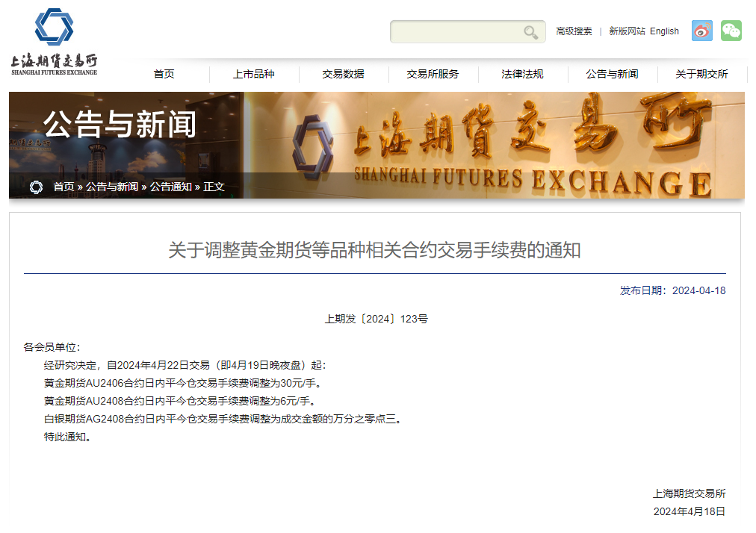The height and width of the screenshot is (533, 756).
Task: Open the 首页 menu item
Action: click(x=164, y=74)
